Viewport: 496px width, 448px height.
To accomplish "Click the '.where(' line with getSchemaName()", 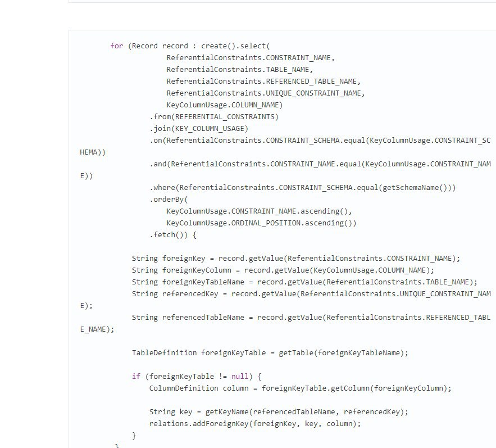I will (303, 188).
